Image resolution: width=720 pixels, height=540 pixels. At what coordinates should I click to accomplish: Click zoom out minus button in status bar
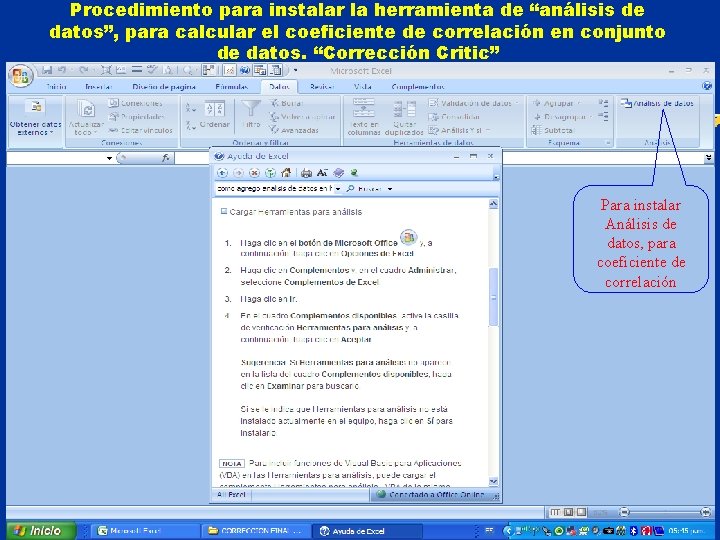click(x=624, y=512)
